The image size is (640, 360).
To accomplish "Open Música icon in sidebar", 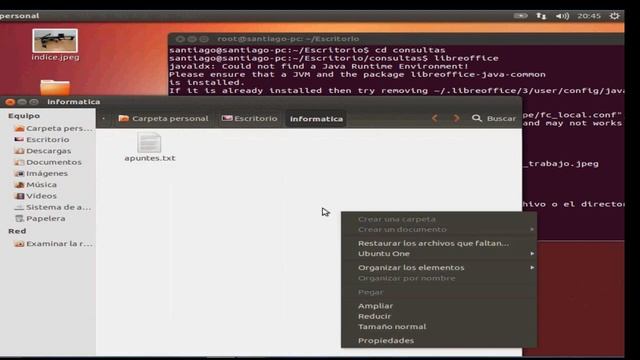I will click(19, 184).
